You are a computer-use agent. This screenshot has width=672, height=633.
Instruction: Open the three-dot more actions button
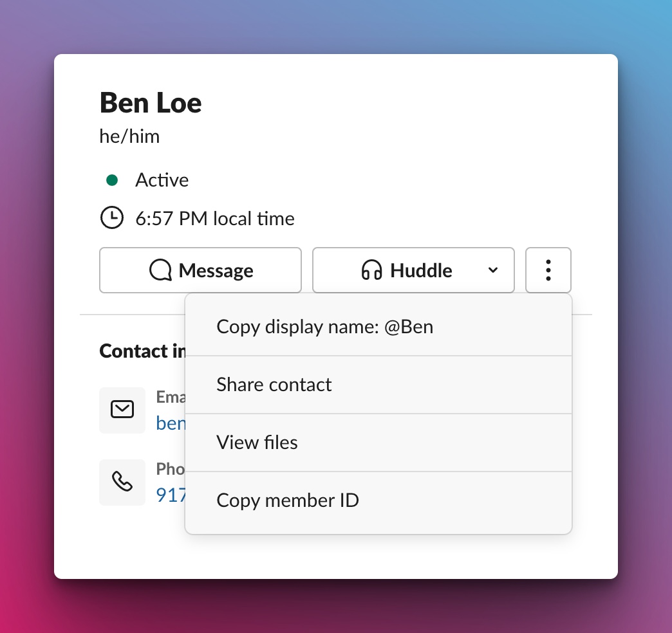click(x=548, y=270)
